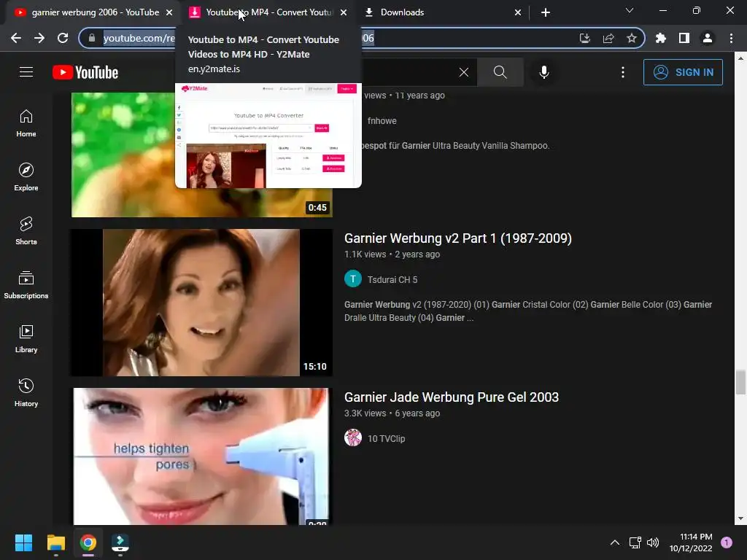Screen dimensions: 747x560
Task: Expand the system tray hidden icons chevron
Action: point(615,542)
